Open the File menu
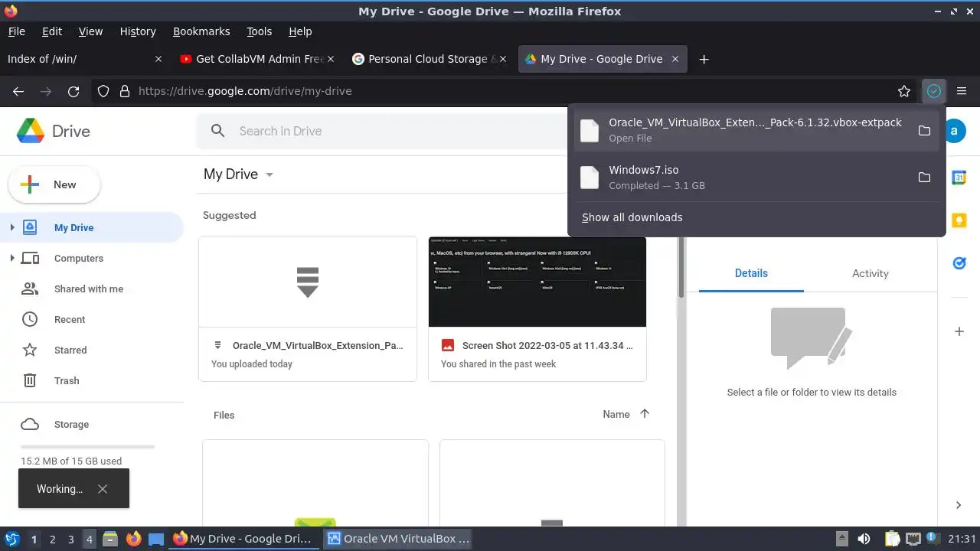Image resolution: width=980 pixels, height=551 pixels. pyautogui.click(x=16, y=31)
